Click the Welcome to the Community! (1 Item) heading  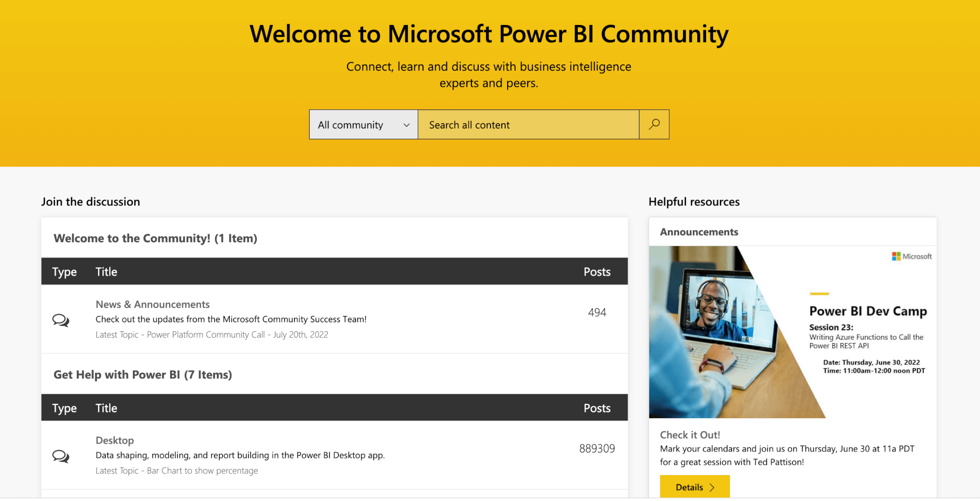click(155, 238)
